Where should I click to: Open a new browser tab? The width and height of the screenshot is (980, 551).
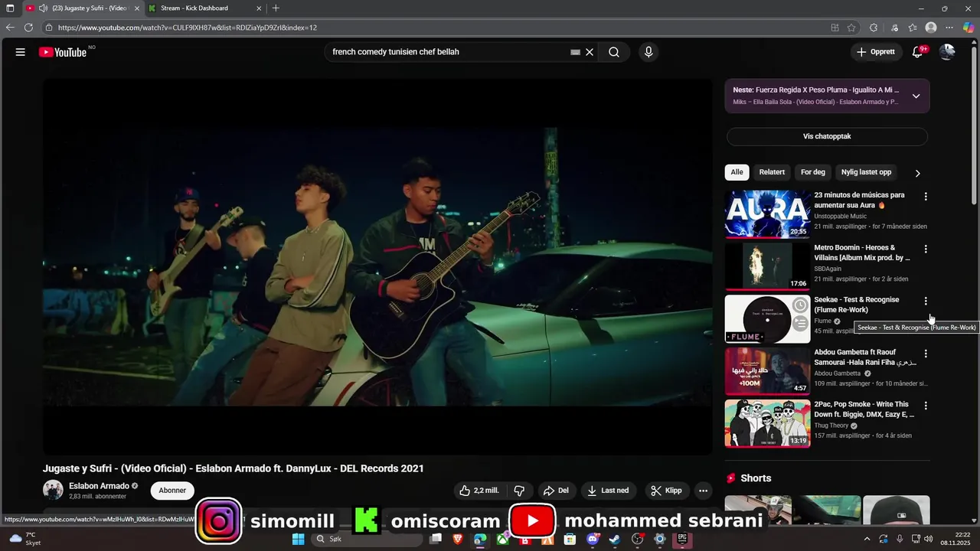[276, 8]
